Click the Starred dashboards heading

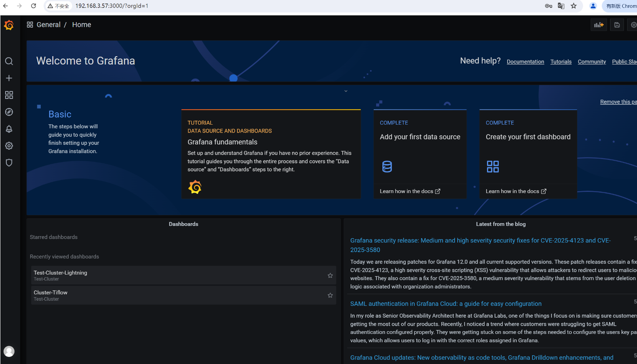[54, 237]
